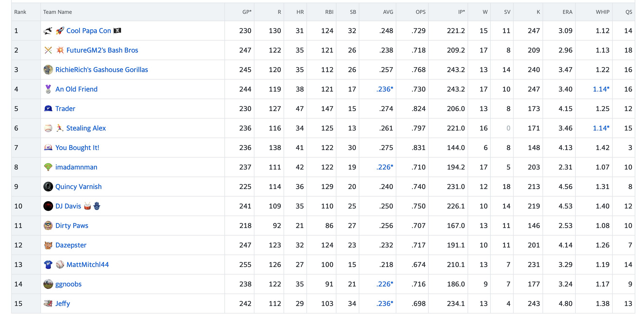Click An Old Friend's .236* batting average
Viewport: 644px width, 321px height.
tap(385, 89)
